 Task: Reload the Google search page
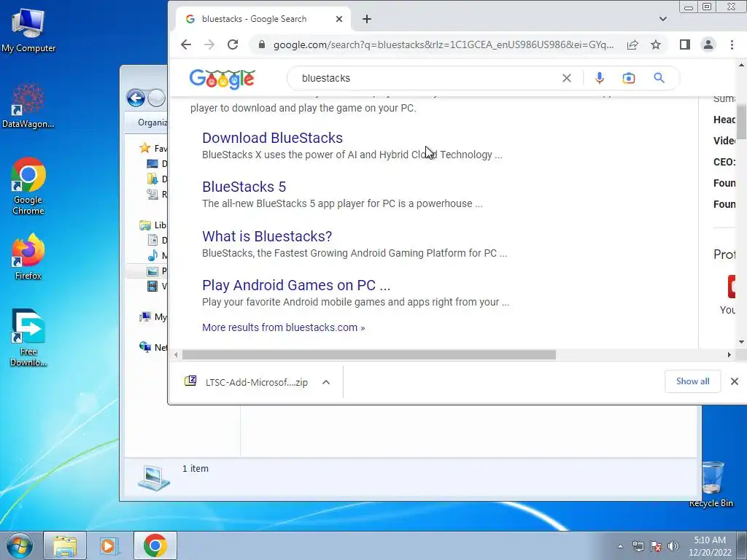pyautogui.click(x=233, y=44)
